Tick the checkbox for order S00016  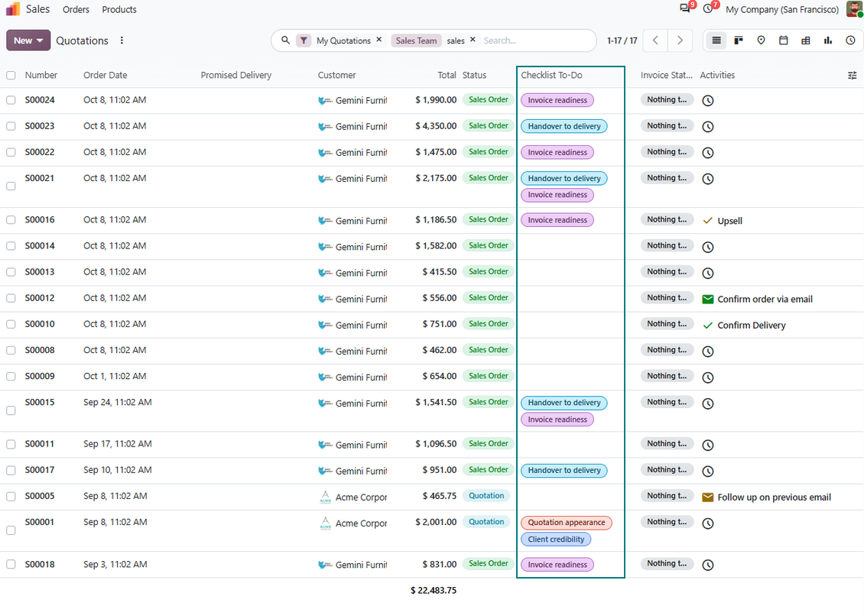coord(11,220)
